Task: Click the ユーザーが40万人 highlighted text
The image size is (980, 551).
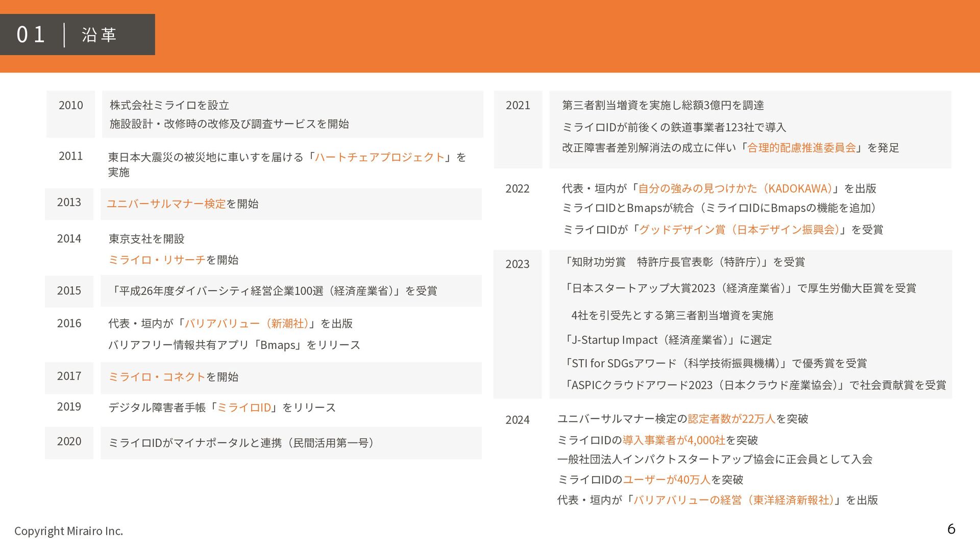Action: click(667, 480)
